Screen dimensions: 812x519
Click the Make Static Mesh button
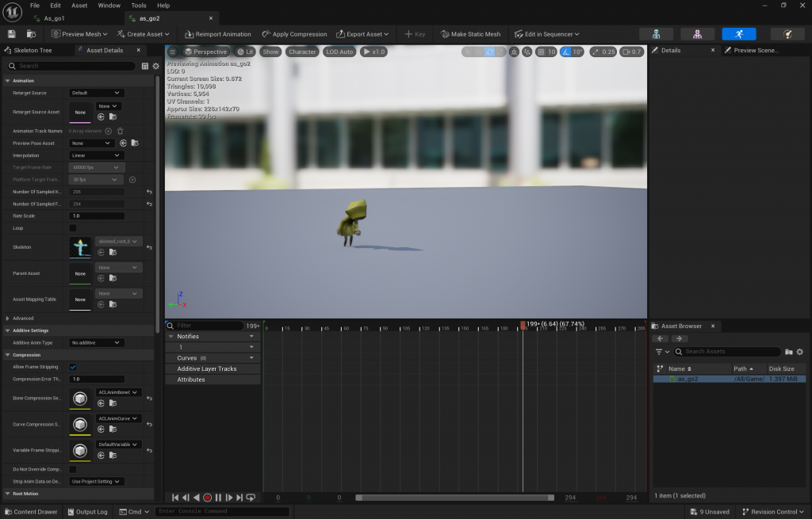click(x=471, y=34)
